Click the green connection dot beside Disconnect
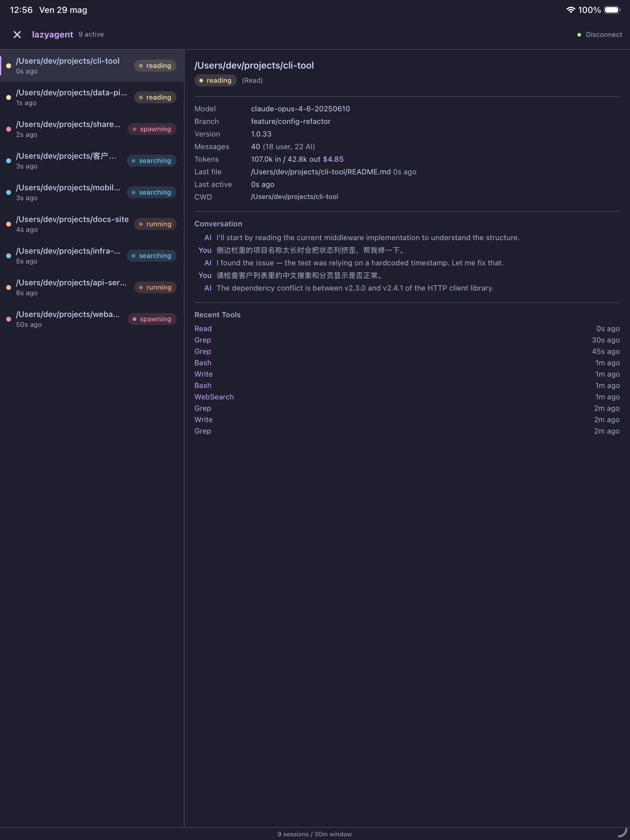 [579, 34]
